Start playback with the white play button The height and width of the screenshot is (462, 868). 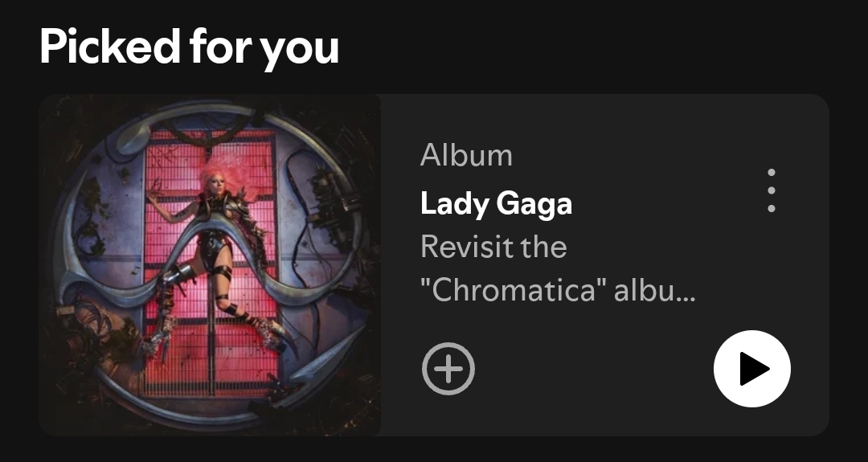click(x=751, y=369)
